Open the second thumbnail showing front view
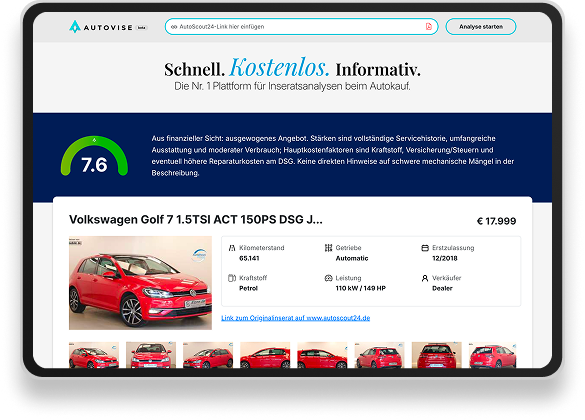This screenshot has width=585, height=420. click(x=151, y=355)
